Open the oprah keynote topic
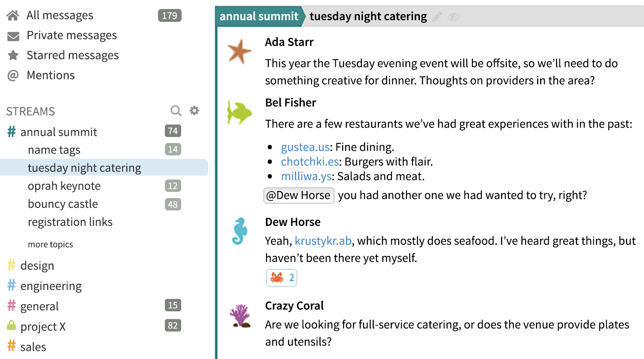 coord(64,186)
